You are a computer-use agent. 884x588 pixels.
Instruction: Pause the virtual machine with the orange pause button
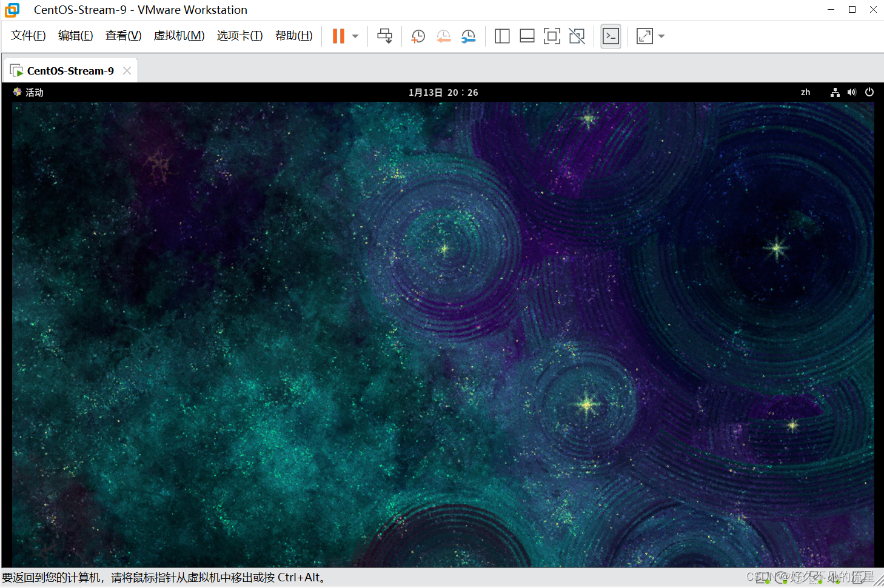point(338,36)
